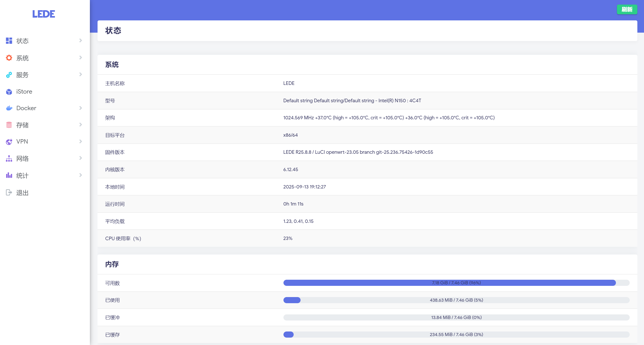Click the VPN globe icon
This screenshot has height=345, width=644.
pyautogui.click(x=9, y=142)
